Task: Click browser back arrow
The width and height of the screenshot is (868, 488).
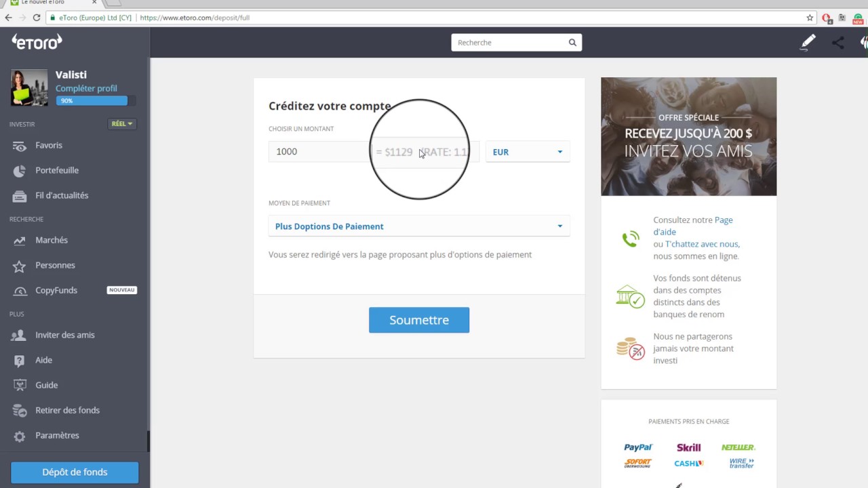Action: (8, 18)
